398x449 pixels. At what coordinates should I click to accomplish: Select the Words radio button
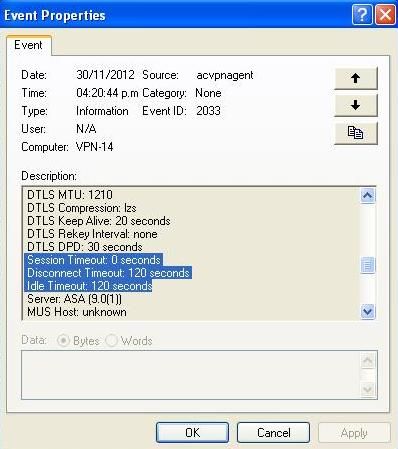pyautogui.click(x=111, y=341)
